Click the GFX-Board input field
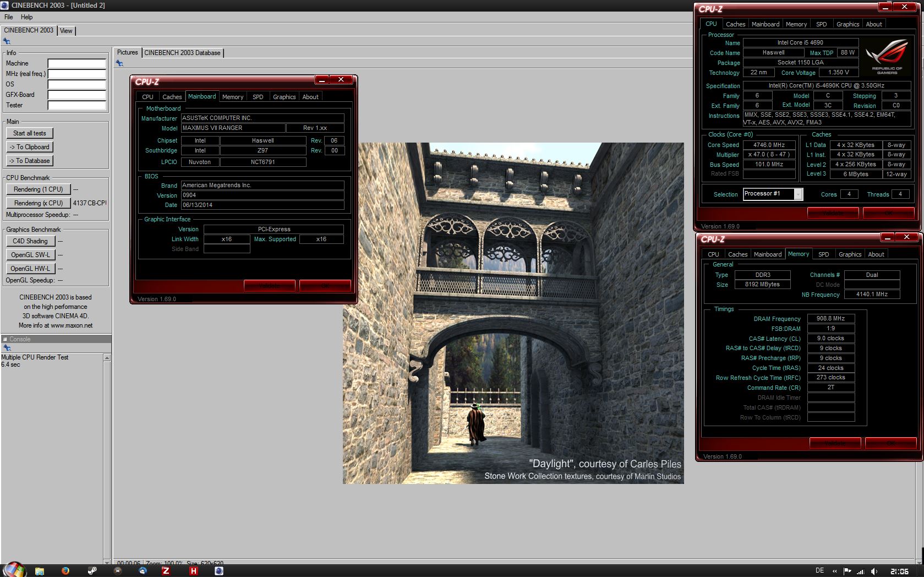Viewport: 924px width, 577px height. coord(76,95)
